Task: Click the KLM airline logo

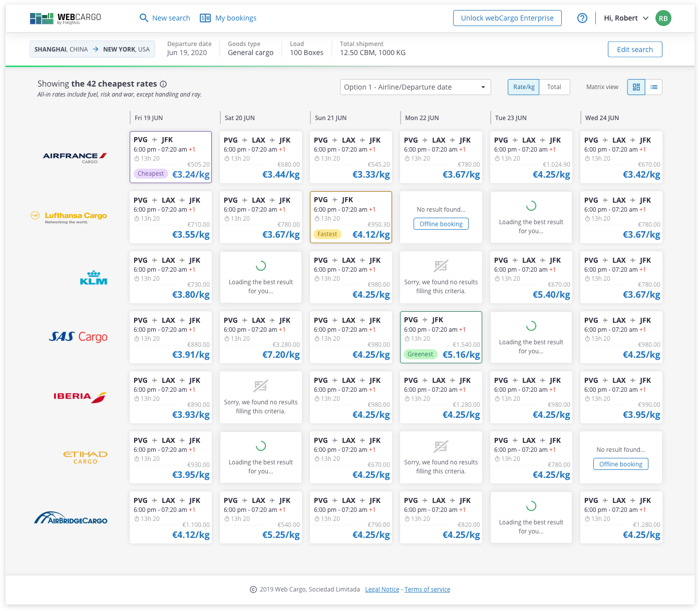Action: 94,278
